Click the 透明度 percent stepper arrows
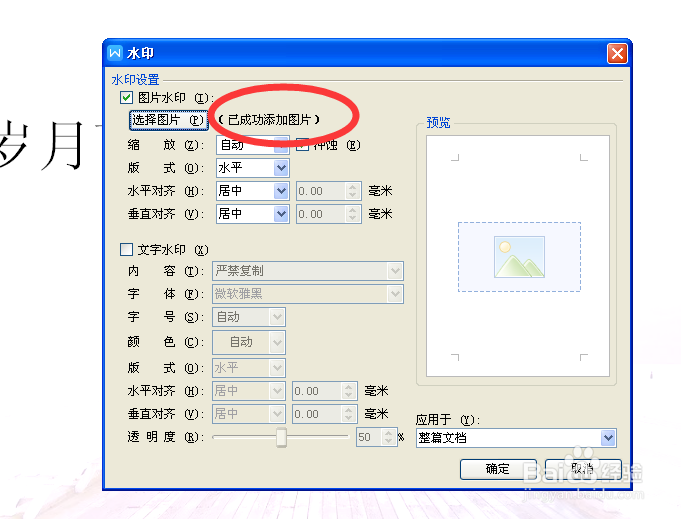This screenshot has height=519, width=681. pyautogui.click(x=389, y=437)
